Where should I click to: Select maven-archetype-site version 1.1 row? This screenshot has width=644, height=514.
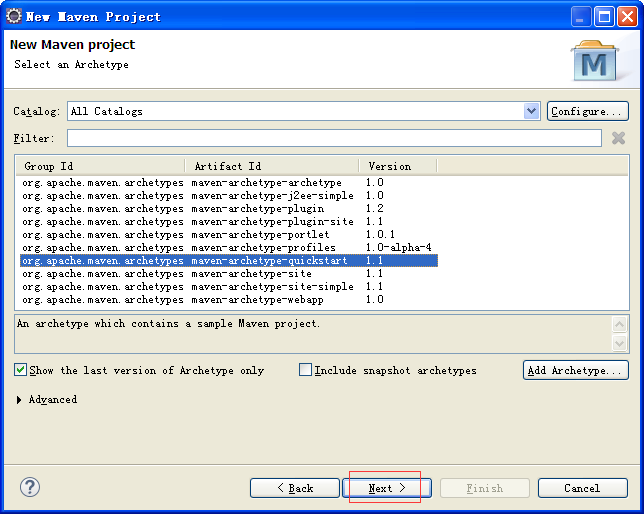pyautogui.click(x=229, y=274)
